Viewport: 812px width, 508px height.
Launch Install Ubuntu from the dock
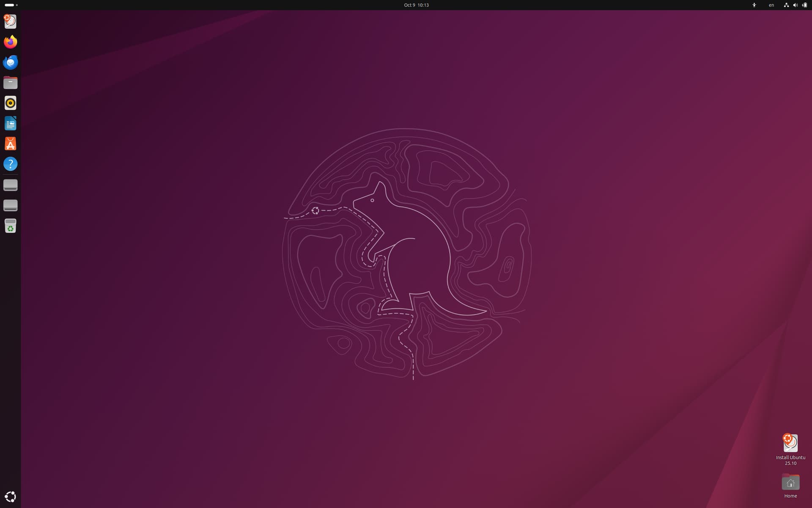pos(10,21)
